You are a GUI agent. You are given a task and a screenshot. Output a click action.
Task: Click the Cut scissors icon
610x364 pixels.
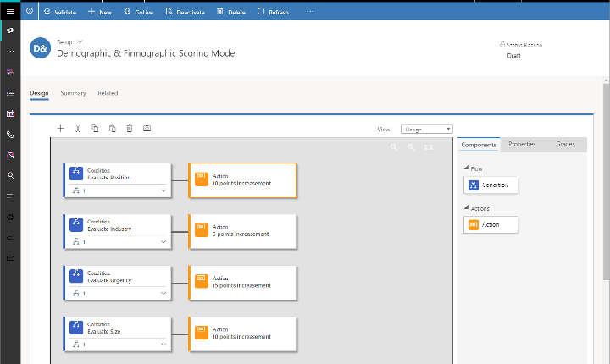(x=77, y=129)
